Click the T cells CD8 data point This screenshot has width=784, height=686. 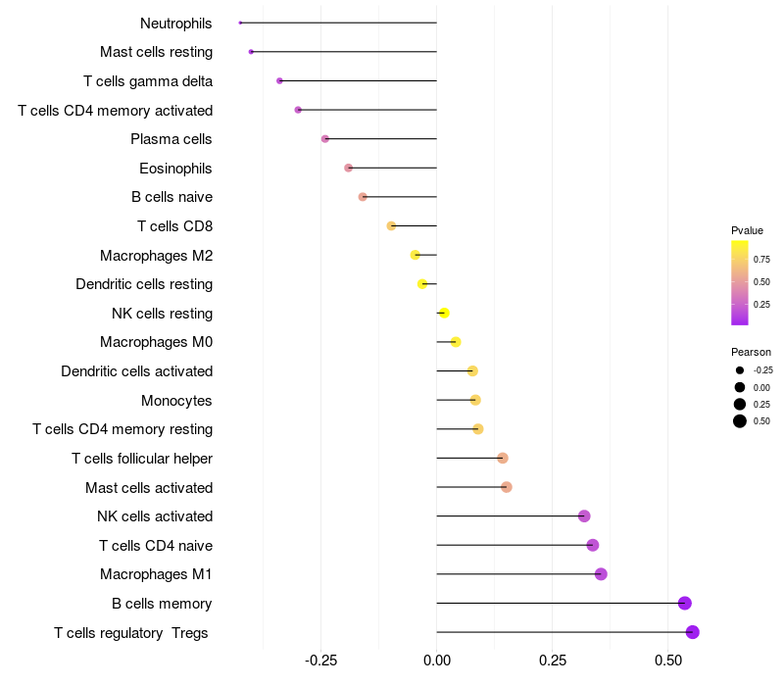(x=391, y=225)
